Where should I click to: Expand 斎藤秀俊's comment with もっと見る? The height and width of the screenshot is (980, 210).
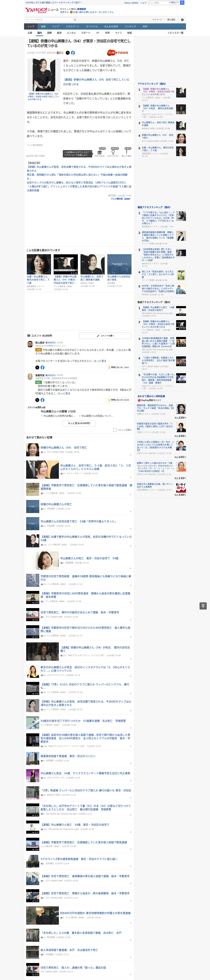64,393
